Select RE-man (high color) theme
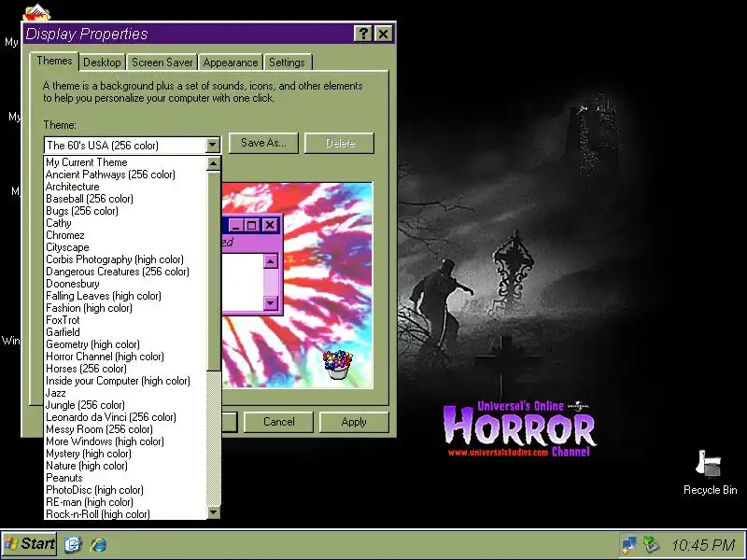 coord(125,502)
